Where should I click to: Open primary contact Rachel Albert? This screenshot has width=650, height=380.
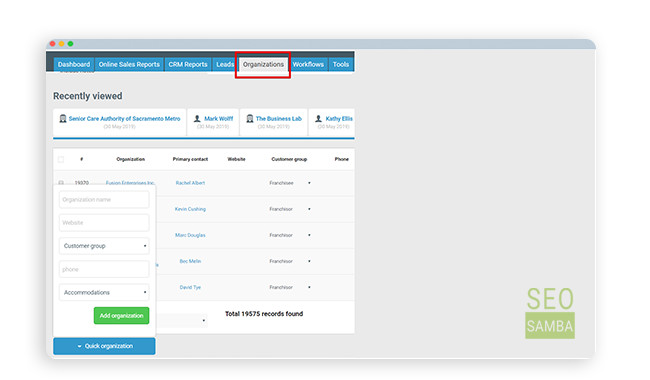point(190,183)
